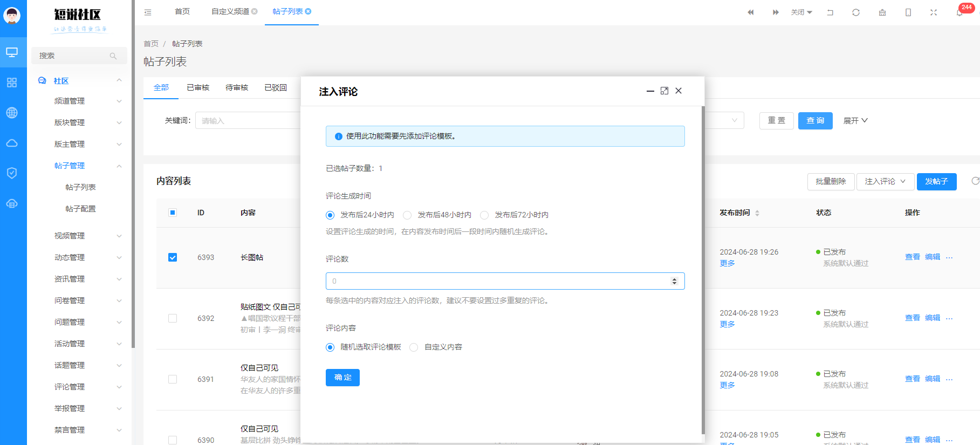The width and height of the screenshot is (980, 445).
Task: Click 展开 to expand filters
Action: coord(855,121)
